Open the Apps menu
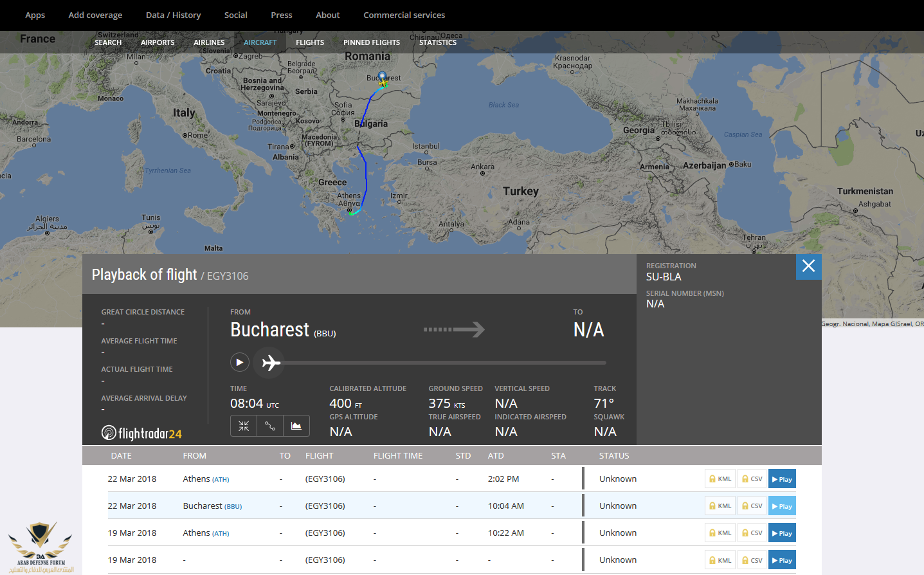The image size is (924, 575). point(35,15)
